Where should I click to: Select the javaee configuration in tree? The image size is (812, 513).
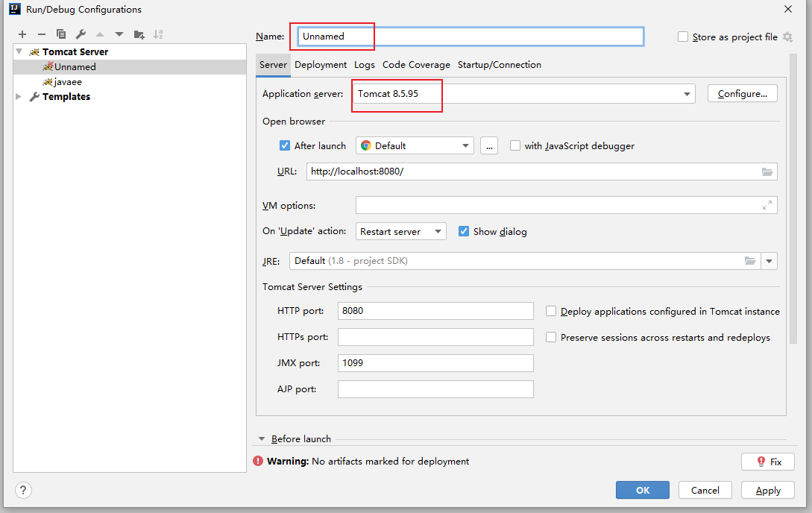pos(130,82)
